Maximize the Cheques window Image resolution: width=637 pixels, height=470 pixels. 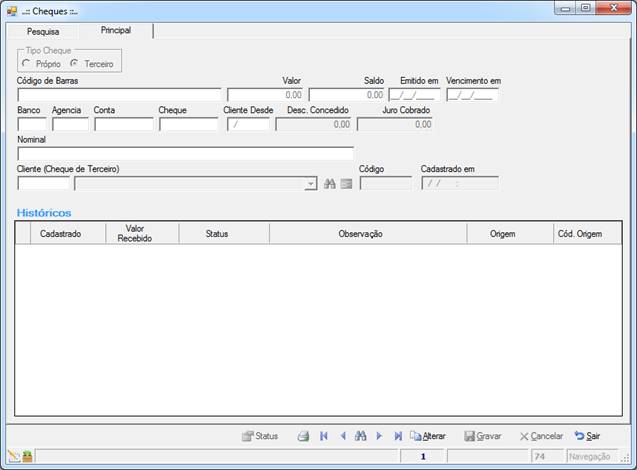[585, 8]
